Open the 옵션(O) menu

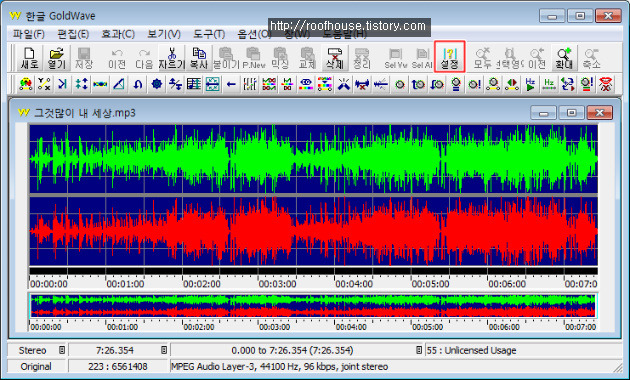[x=254, y=34]
